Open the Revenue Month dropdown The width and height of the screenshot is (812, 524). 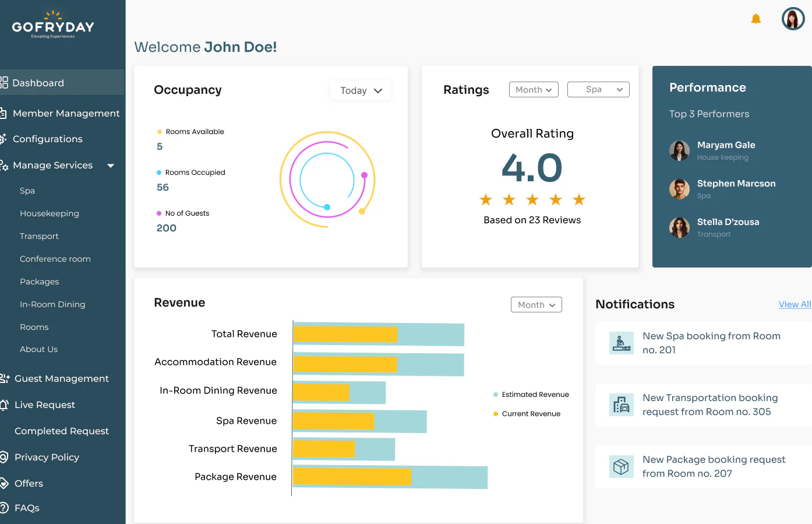536,305
